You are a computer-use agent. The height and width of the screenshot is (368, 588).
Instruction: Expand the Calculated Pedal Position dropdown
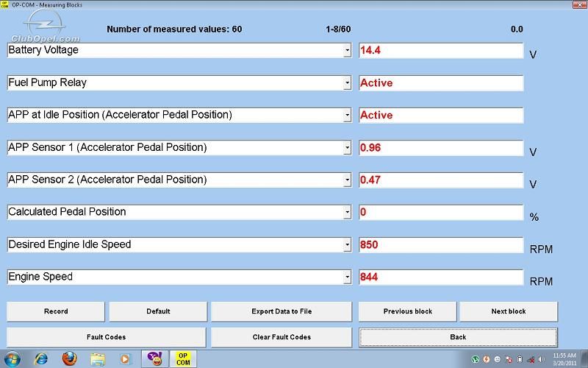pyautogui.click(x=347, y=212)
